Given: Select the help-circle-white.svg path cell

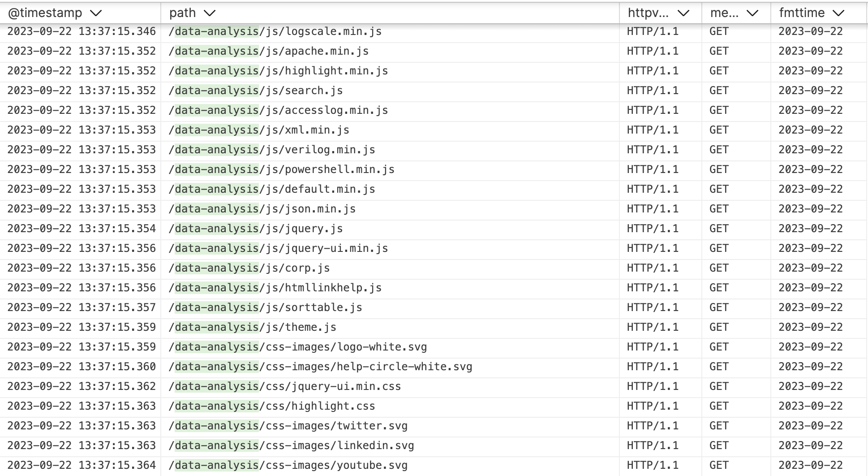Looking at the screenshot, I should coord(320,367).
